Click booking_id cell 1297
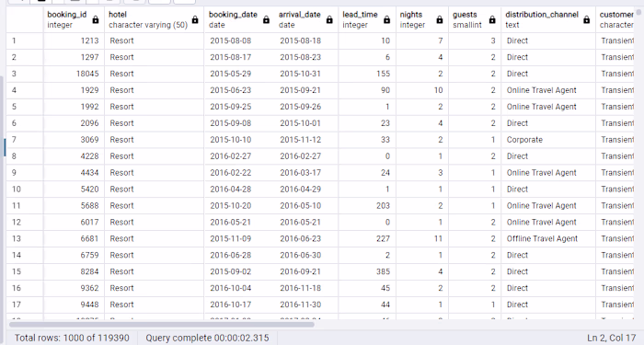Screen dimensions: 644x345 point(74,57)
